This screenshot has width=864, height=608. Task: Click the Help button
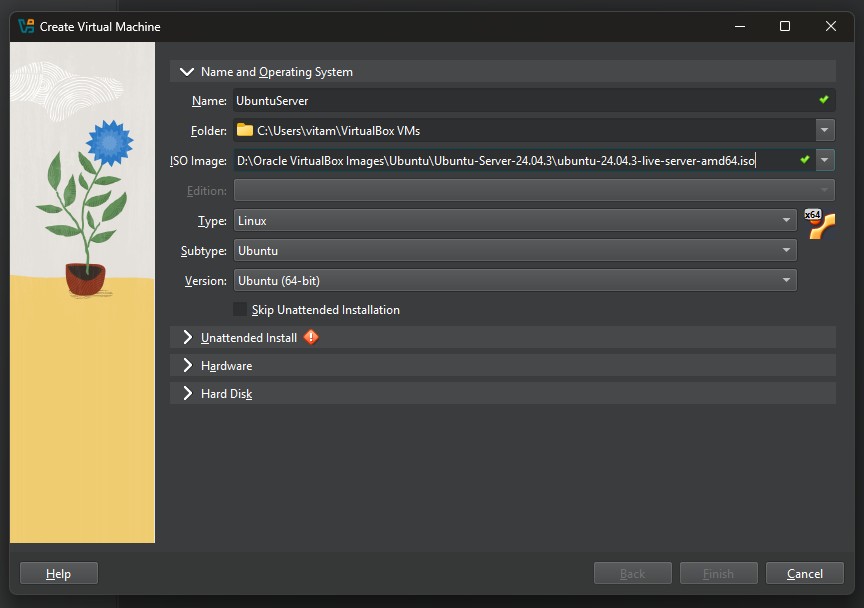59,574
